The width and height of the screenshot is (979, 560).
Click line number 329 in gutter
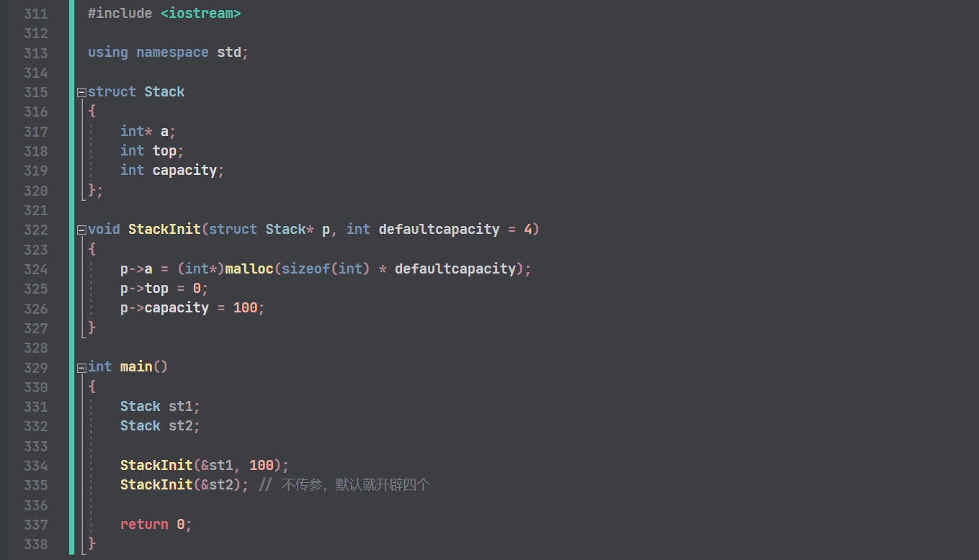pyautogui.click(x=35, y=367)
